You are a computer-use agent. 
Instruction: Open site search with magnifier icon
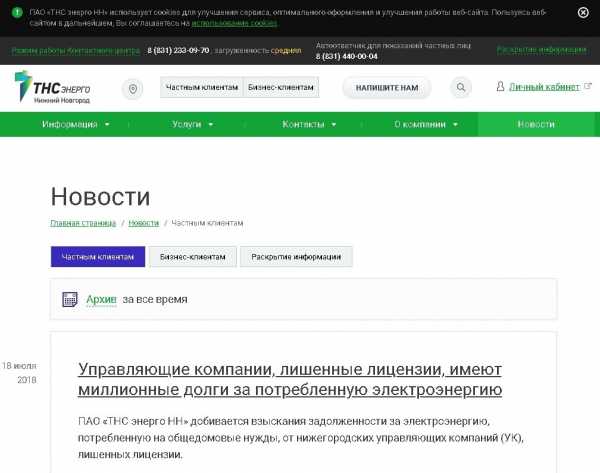[x=461, y=88]
